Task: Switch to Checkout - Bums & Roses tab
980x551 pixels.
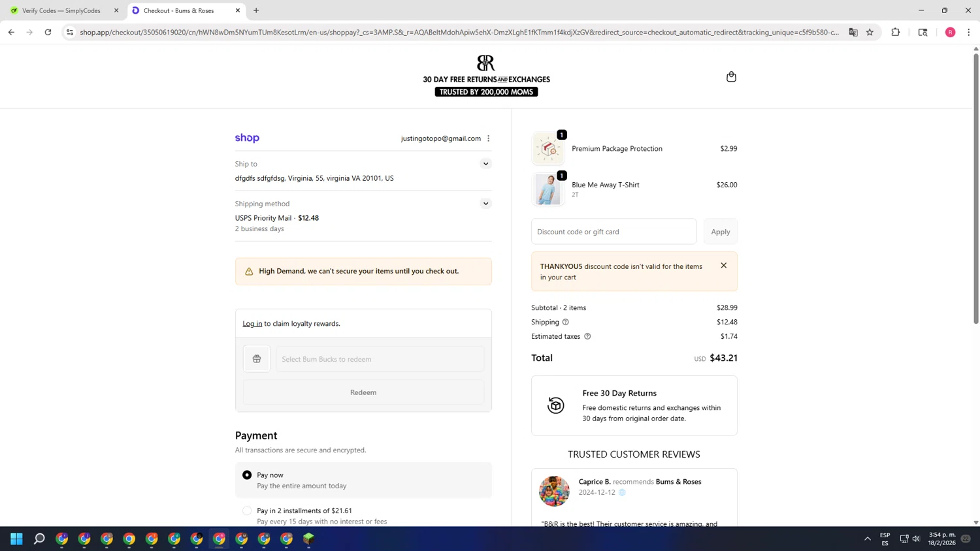Action: 186,10
